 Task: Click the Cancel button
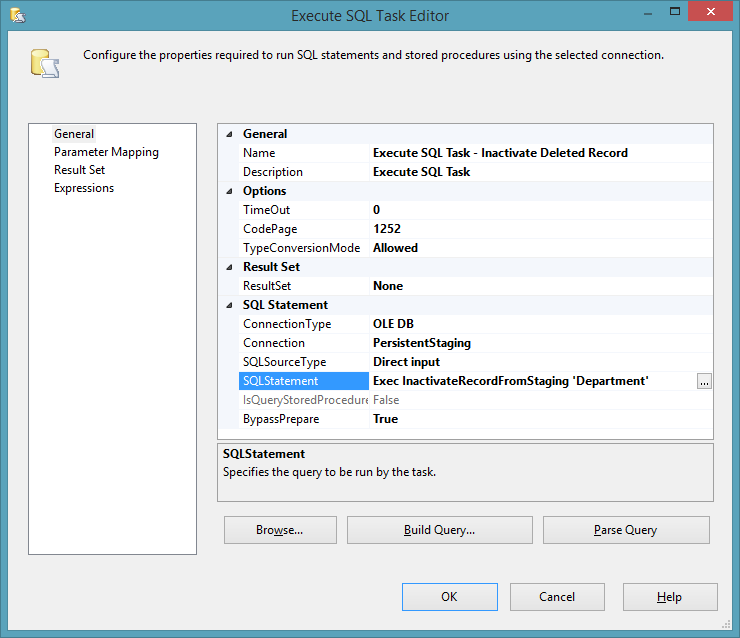(557, 597)
